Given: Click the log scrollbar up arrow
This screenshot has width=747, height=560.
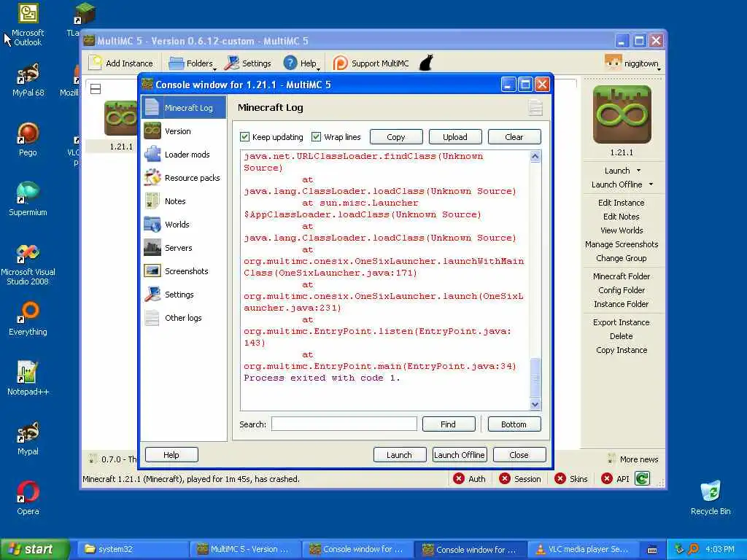Looking at the screenshot, I should point(535,156).
